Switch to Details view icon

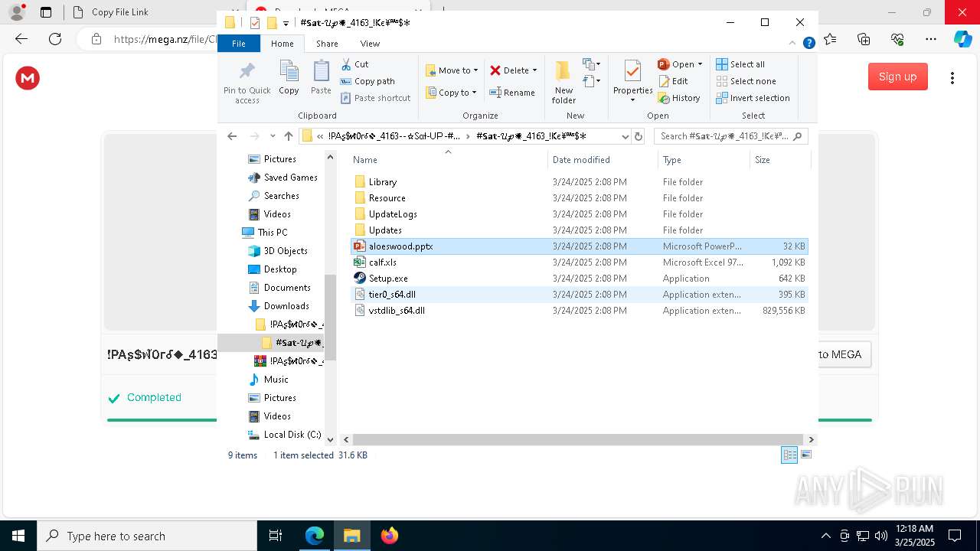(789, 455)
